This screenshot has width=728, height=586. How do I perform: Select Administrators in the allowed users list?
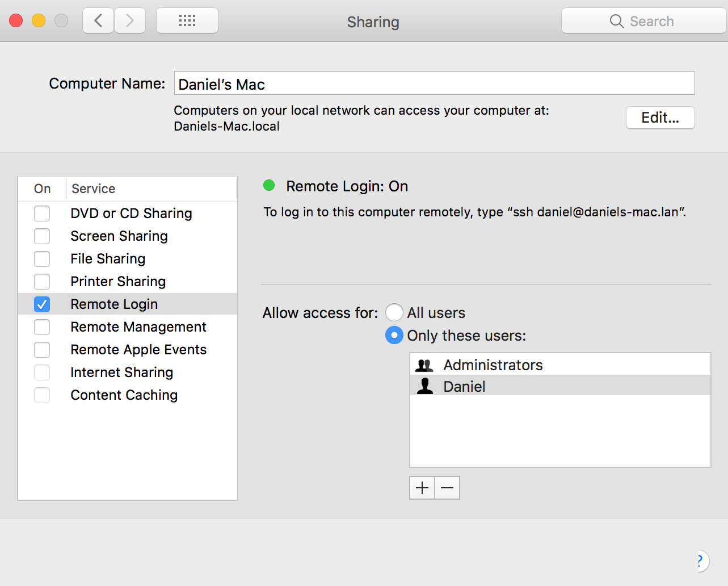(560, 365)
